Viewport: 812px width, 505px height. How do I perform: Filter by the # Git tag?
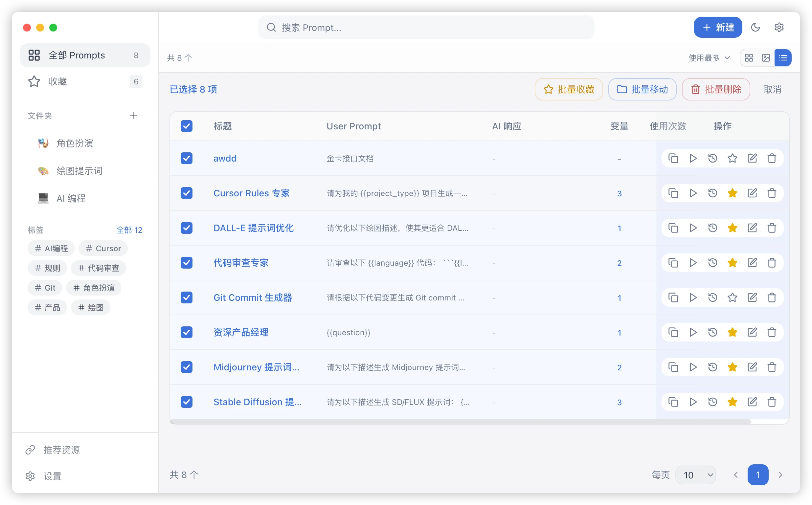(x=45, y=288)
